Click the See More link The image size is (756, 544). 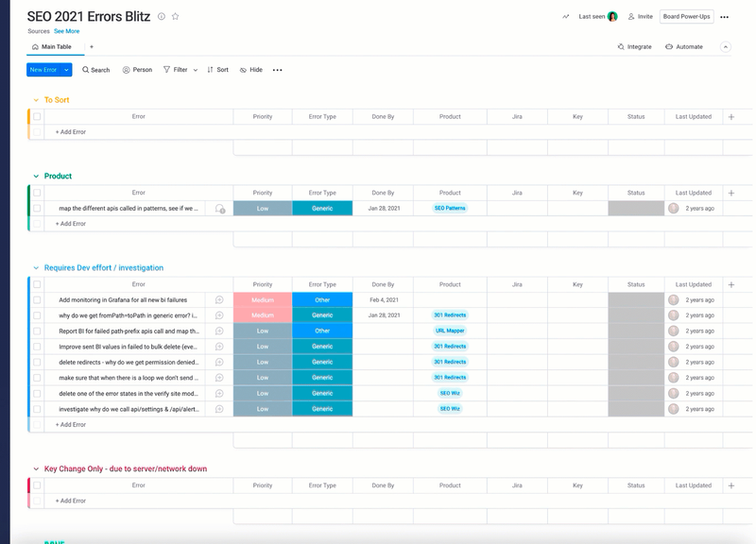(66, 31)
